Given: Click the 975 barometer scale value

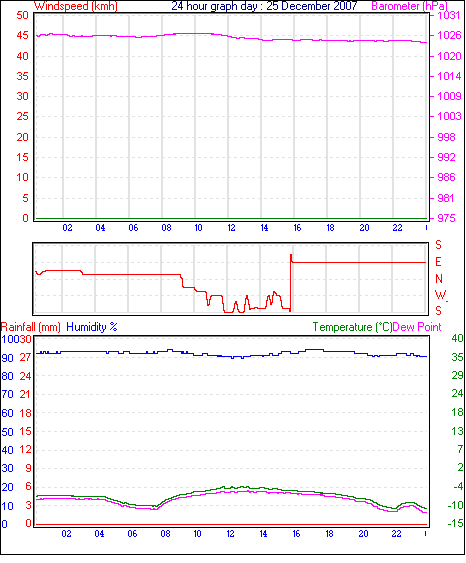Looking at the screenshot, I should coord(446,218).
